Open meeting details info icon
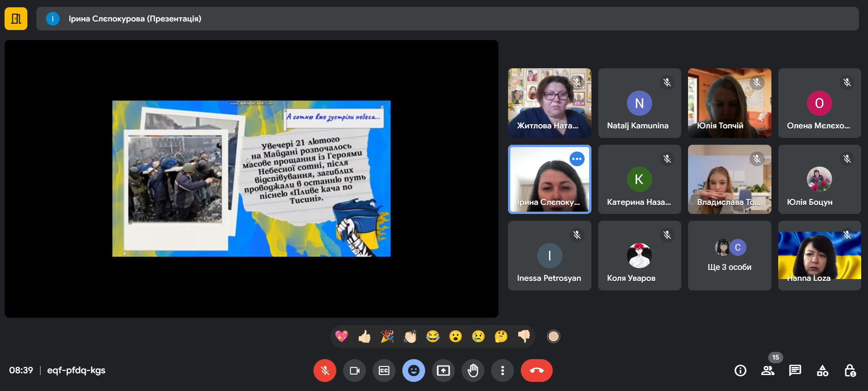The width and height of the screenshot is (868, 391). pyautogui.click(x=740, y=371)
